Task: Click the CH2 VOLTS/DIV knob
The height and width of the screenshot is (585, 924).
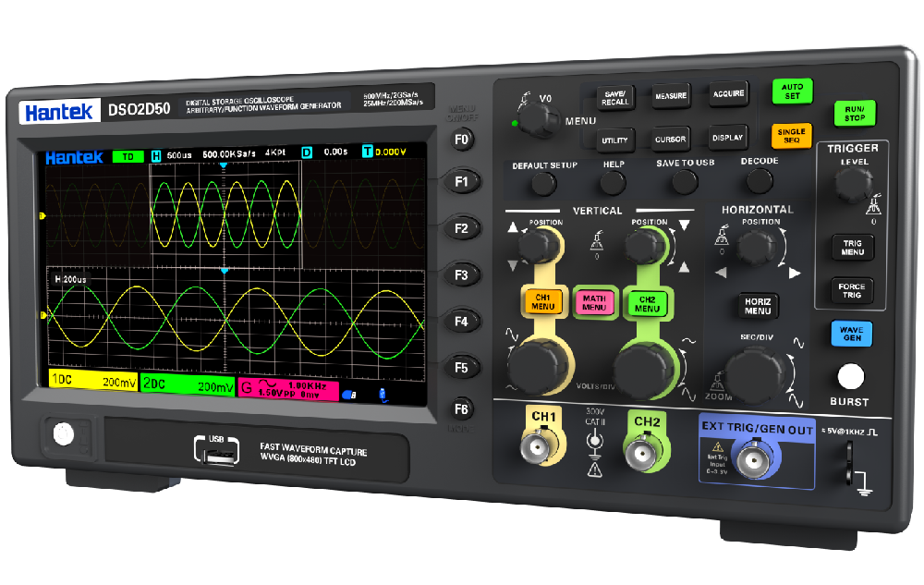Action: coord(644,369)
